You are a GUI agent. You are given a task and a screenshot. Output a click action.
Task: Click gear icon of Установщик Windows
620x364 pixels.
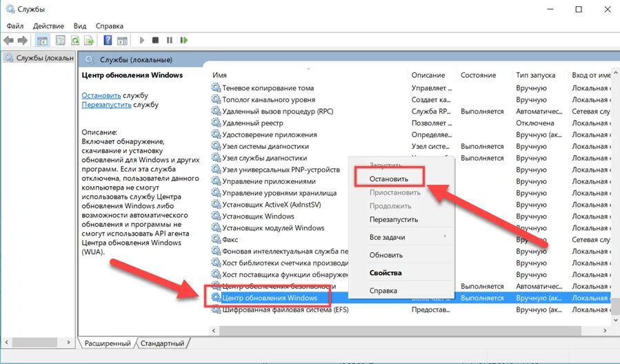coord(216,216)
